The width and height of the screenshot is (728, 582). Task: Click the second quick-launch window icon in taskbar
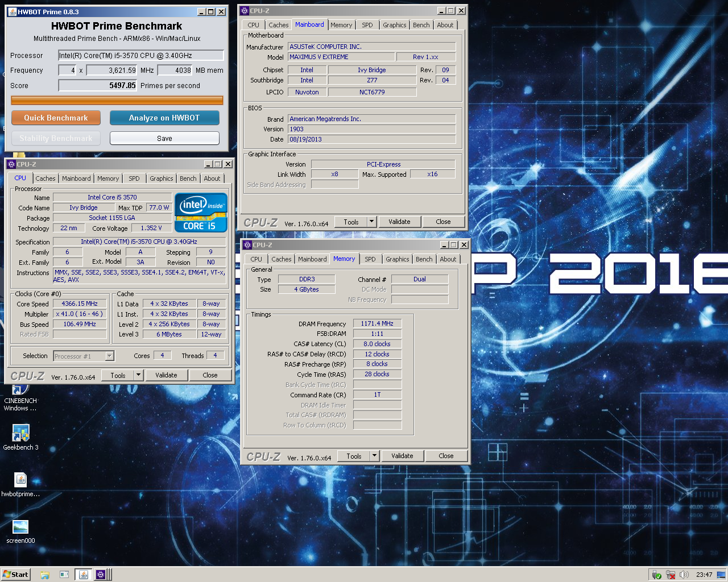tap(64, 575)
